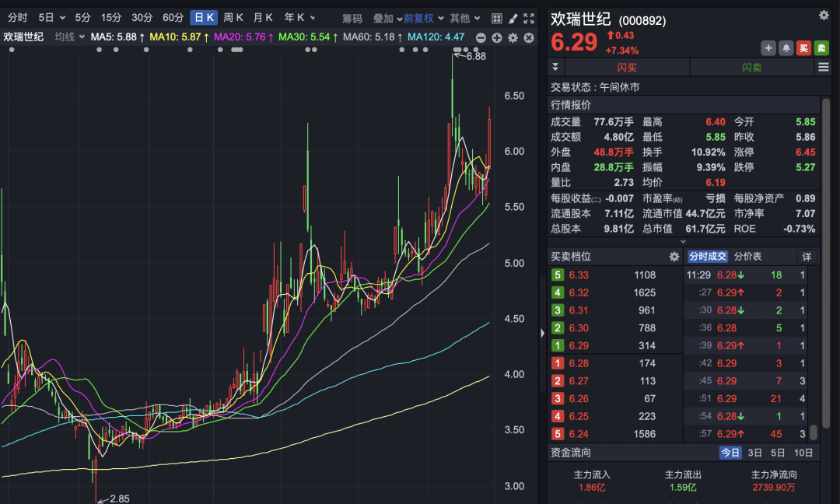Viewport: 840px width, 504px height.
Task: Toggle 筹码 chip distribution display
Action: coord(353,16)
